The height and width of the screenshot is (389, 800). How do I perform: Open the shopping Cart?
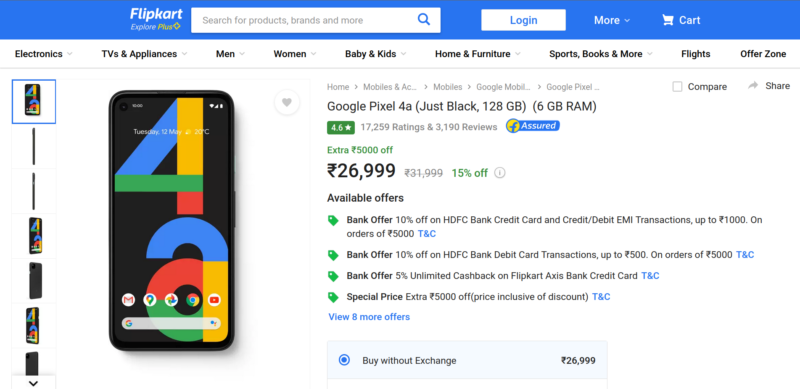pos(681,20)
